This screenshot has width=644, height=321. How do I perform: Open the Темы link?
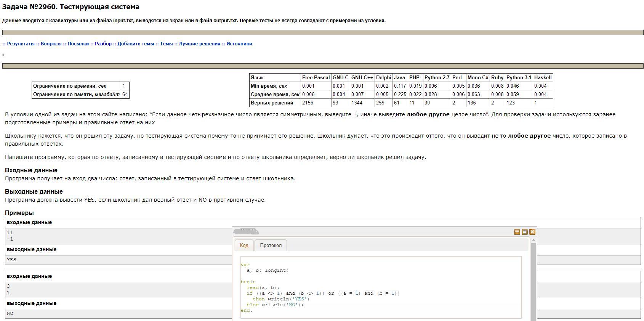tap(166, 44)
